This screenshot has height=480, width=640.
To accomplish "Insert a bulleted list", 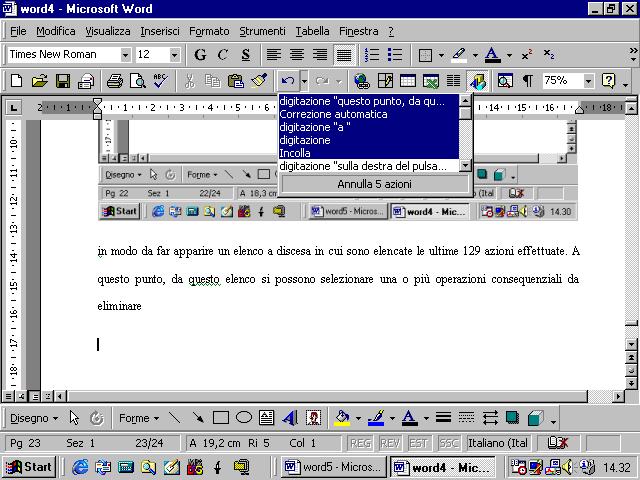I will click(x=395, y=55).
